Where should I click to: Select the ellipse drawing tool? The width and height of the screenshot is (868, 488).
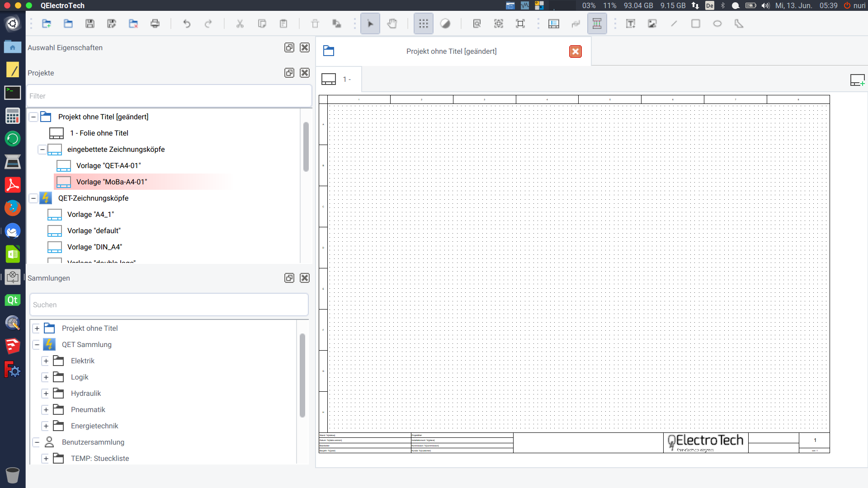pos(717,24)
